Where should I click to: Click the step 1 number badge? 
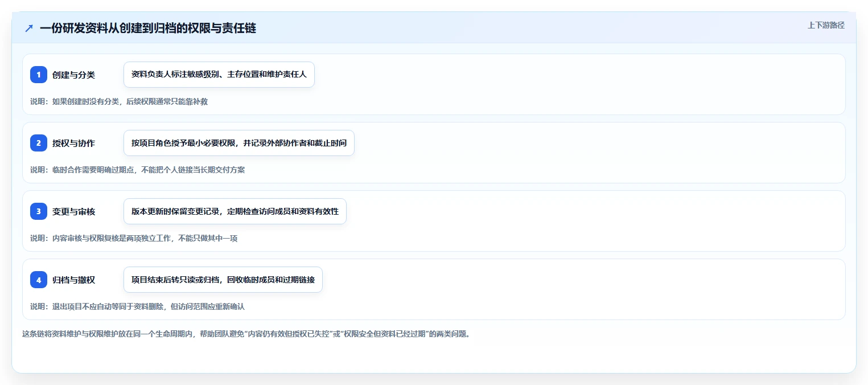[39, 75]
